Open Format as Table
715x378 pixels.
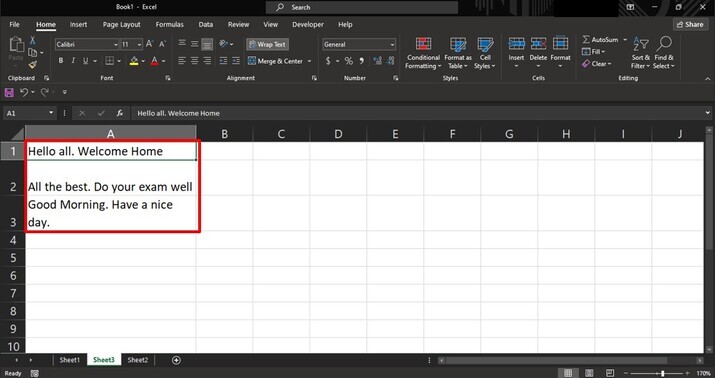click(458, 53)
